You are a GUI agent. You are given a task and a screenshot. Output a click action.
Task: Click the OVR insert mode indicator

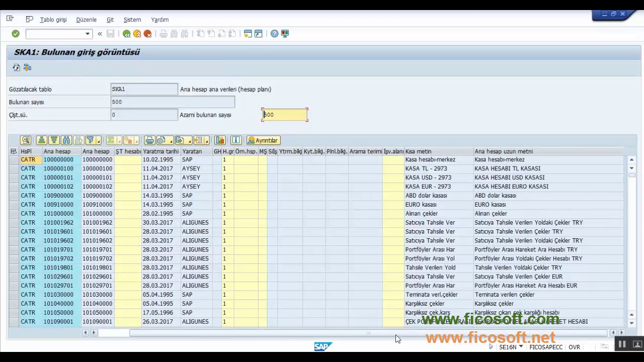point(574,347)
